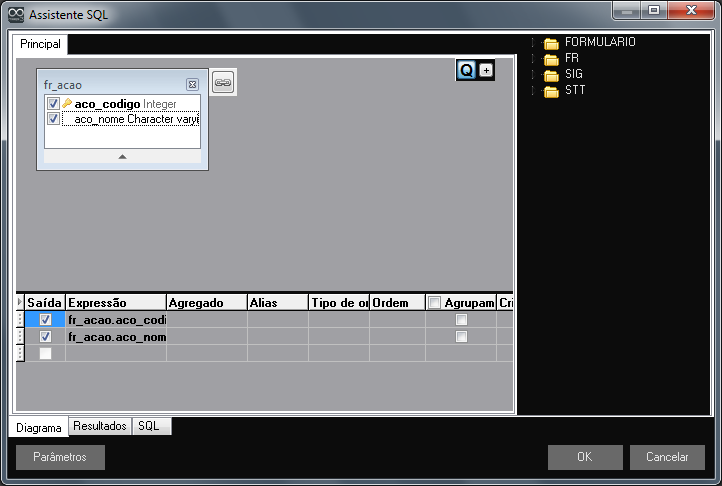Click the link icon beside fr_acao table

click(224, 84)
